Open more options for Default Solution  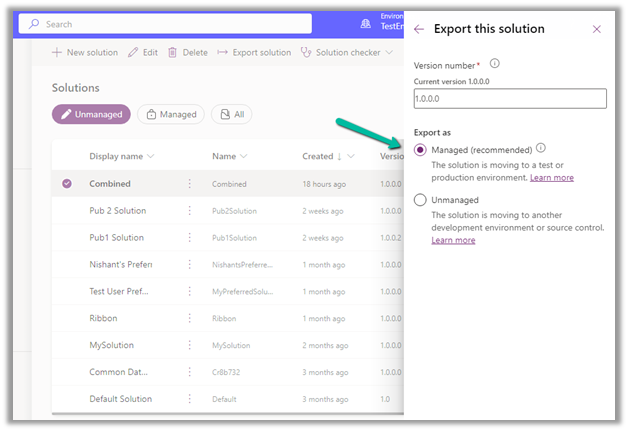coord(189,399)
